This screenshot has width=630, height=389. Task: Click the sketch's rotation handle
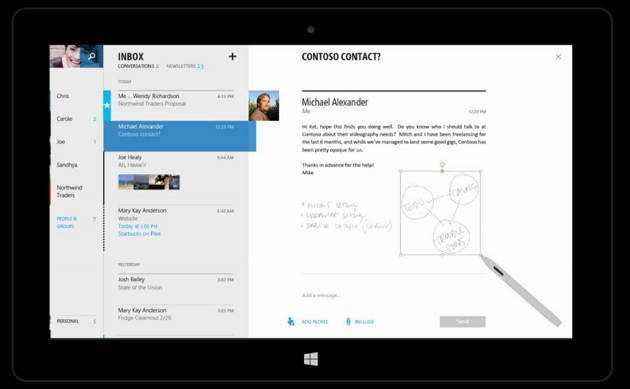click(442, 164)
